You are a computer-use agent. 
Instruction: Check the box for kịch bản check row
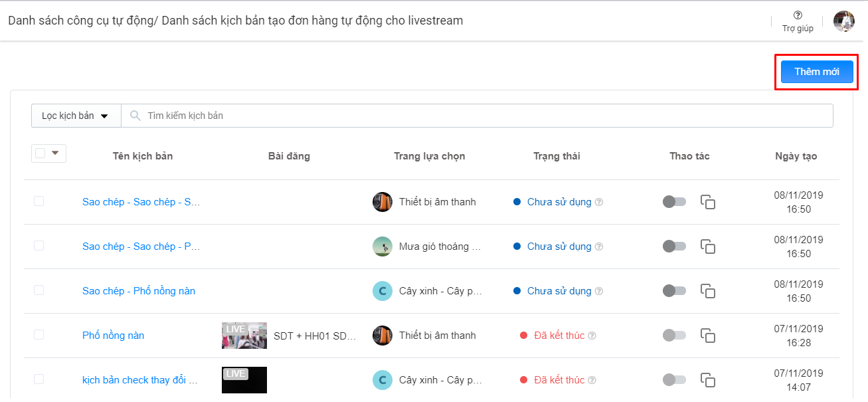[39, 379]
